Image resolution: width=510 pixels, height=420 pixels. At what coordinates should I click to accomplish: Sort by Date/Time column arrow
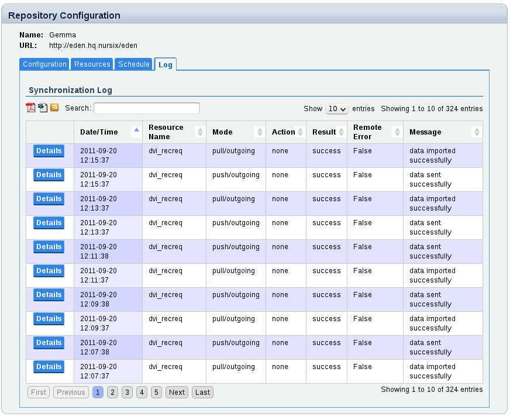(x=136, y=130)
